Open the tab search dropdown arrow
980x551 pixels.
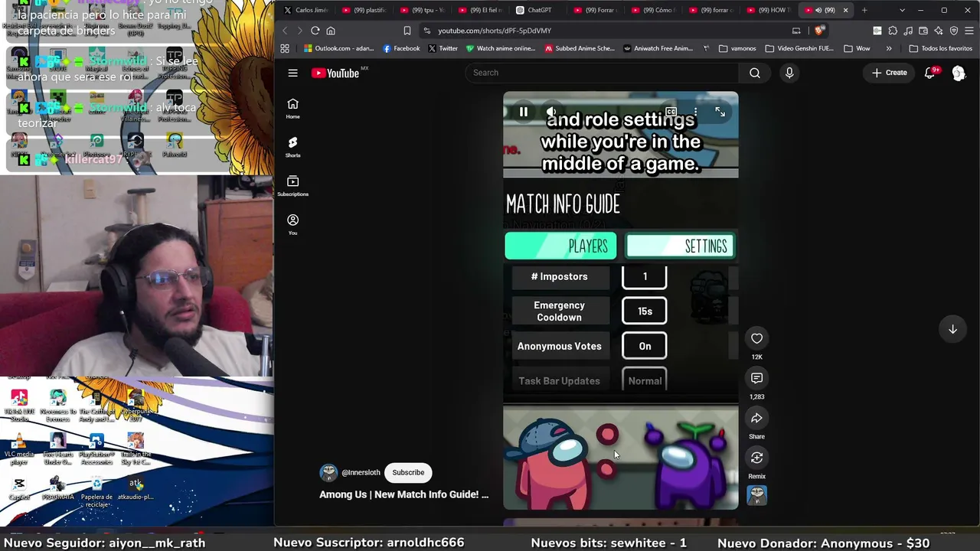coord(902,10)
